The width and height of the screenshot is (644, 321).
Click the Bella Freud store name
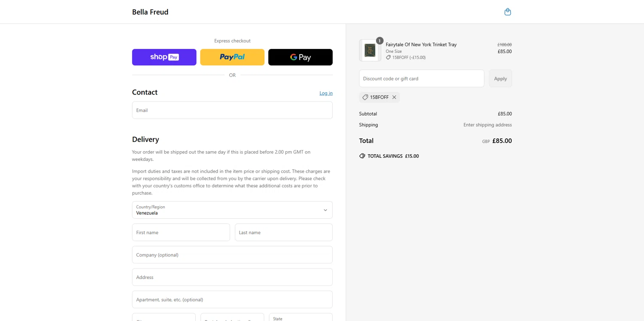pos(150,12)
